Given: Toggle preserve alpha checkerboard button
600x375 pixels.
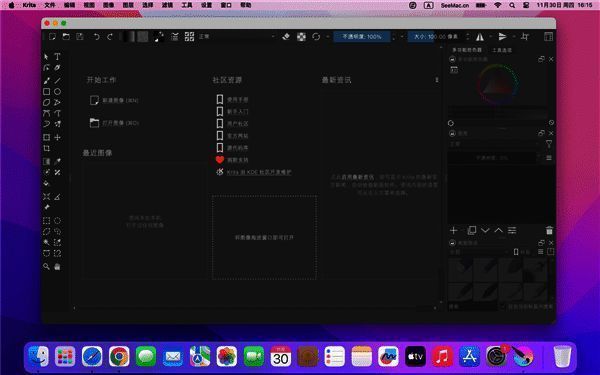Looking at the screenshot, I should tap(301, 37).
